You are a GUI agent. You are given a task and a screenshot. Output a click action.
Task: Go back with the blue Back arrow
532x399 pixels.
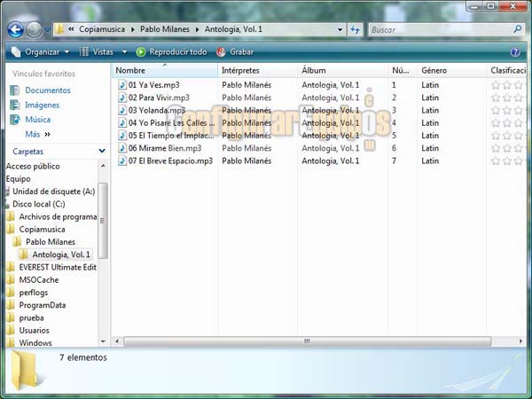point(15,30)
